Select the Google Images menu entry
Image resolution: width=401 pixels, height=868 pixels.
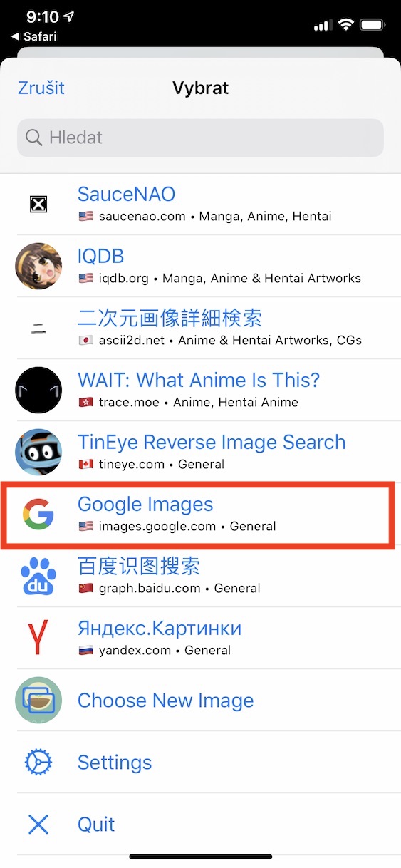pyautogui.click(x=200, y=514)
